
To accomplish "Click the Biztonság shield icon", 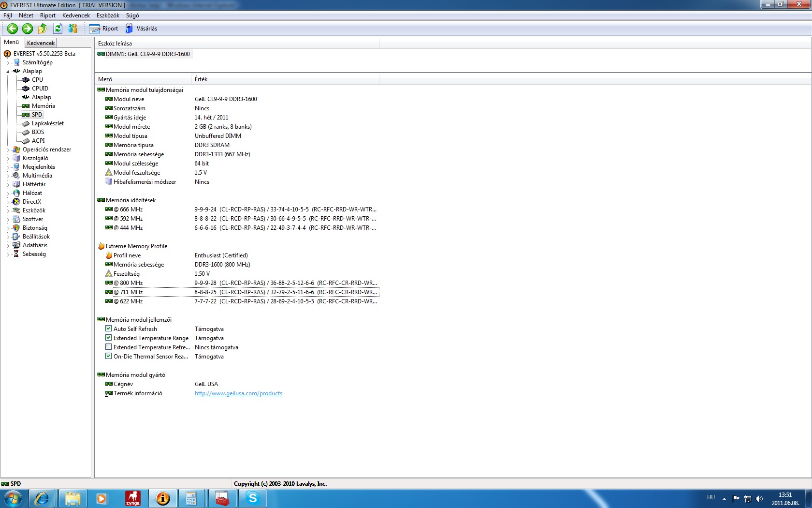I will [16, 228].
